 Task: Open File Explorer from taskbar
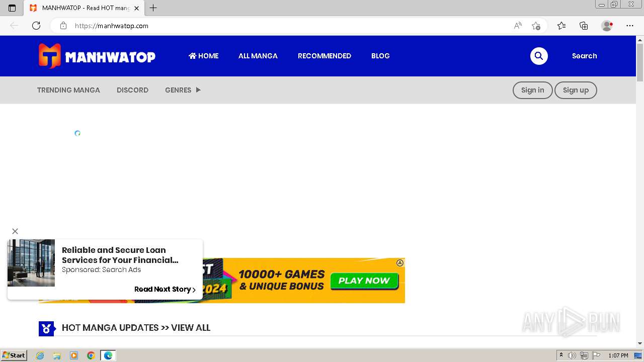57,355
